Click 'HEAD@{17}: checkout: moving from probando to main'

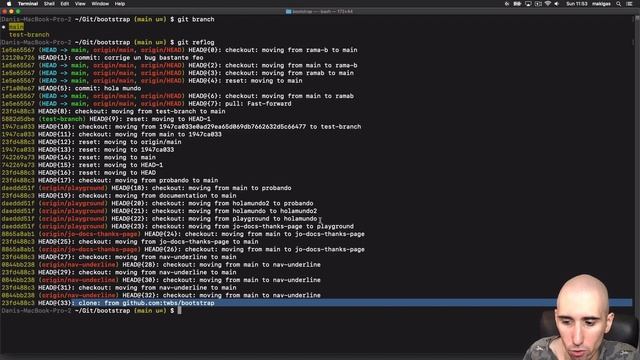pyautogui.click(x=128, y=180)
